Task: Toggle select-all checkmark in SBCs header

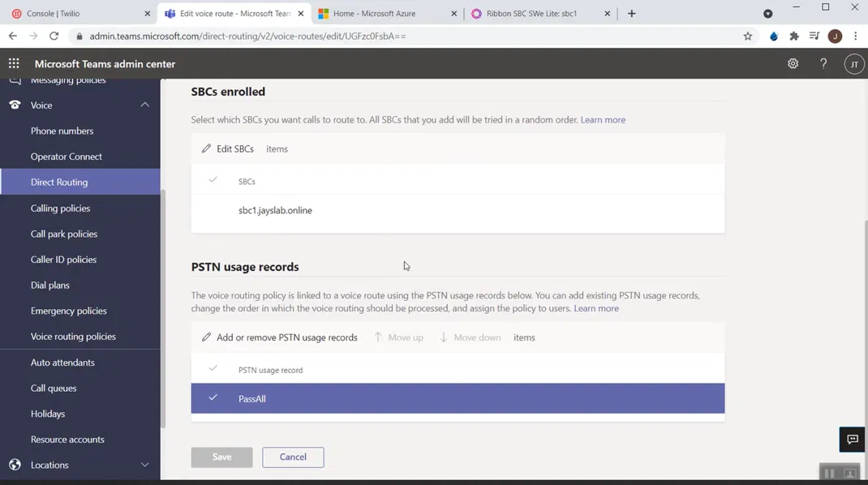Action: point(213,180)
